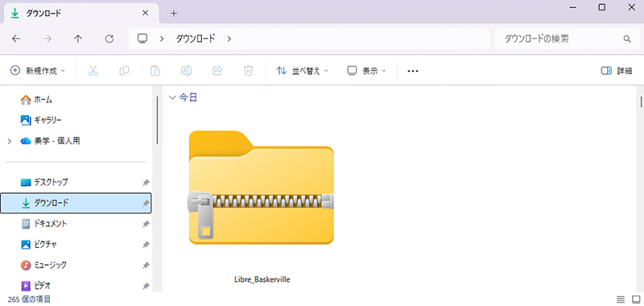Unpin デスクトップ using its pin icon
This screenshot has height=306, width=644.
pyautogui.click(x=146, y=183)
